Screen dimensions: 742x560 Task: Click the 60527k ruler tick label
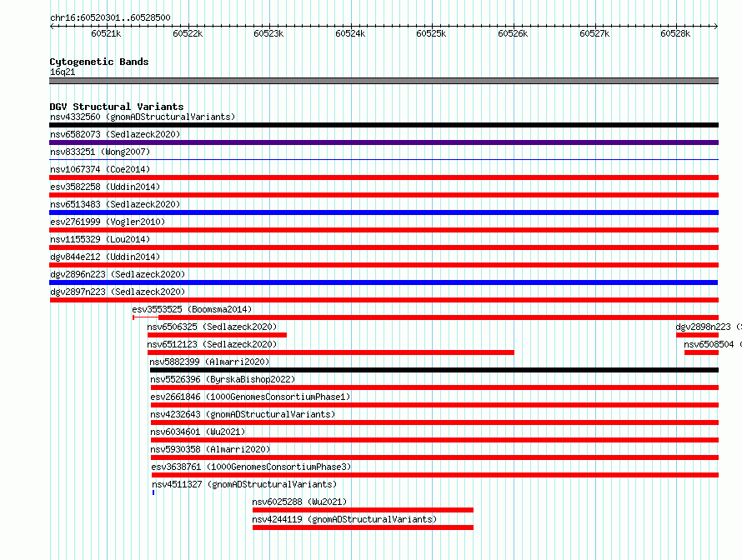[x=594, y=33]
